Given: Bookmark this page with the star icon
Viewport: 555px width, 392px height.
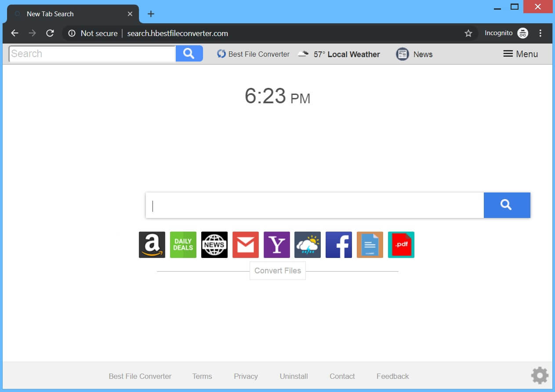Looking at the screenshot, I should 468,33.
